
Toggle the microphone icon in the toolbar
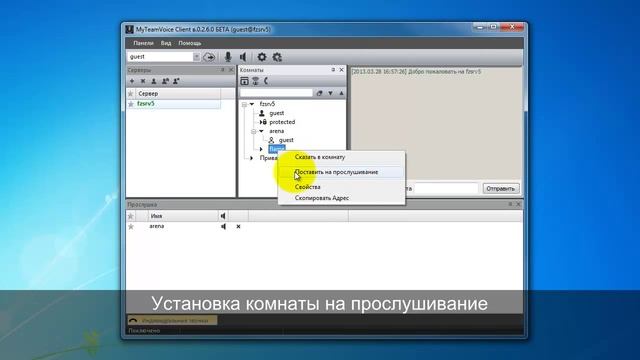[228, 57]
